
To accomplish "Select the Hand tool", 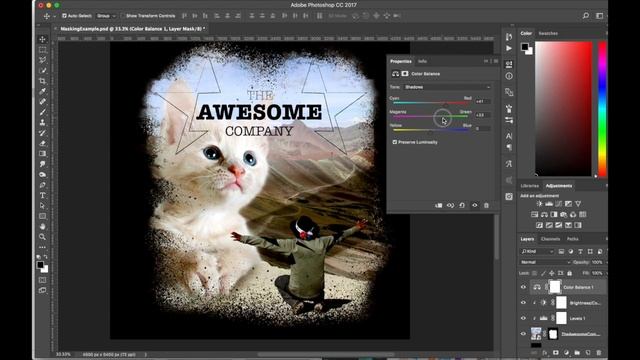I will [x=42, y=227].
